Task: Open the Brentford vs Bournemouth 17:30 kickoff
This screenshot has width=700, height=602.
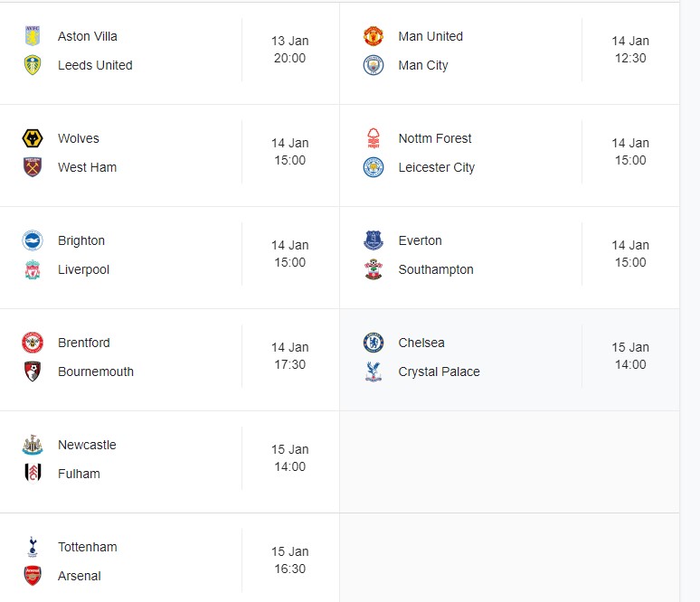Action: click(290, 356)
